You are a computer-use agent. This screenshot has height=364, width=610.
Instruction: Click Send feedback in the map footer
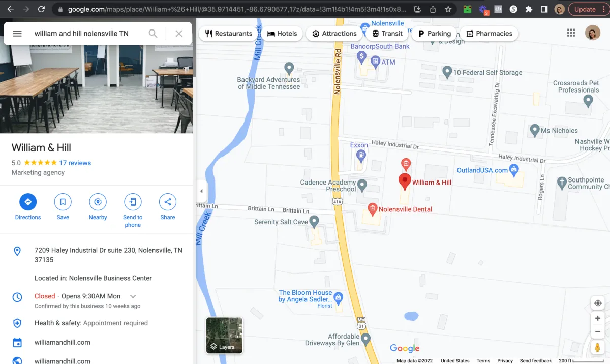click(x=536, y=360)
